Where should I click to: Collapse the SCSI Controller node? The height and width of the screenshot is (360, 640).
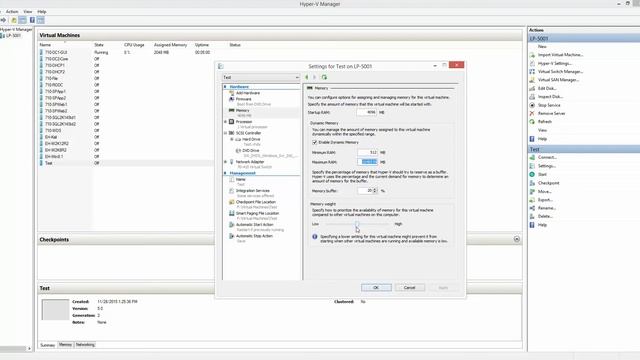[225, 133]
